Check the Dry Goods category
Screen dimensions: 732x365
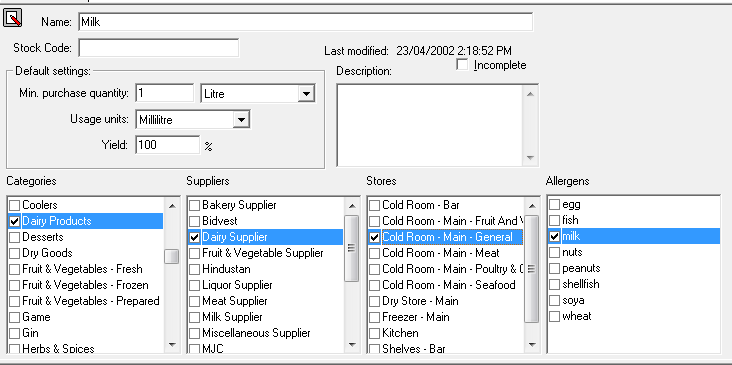[15, 253]
